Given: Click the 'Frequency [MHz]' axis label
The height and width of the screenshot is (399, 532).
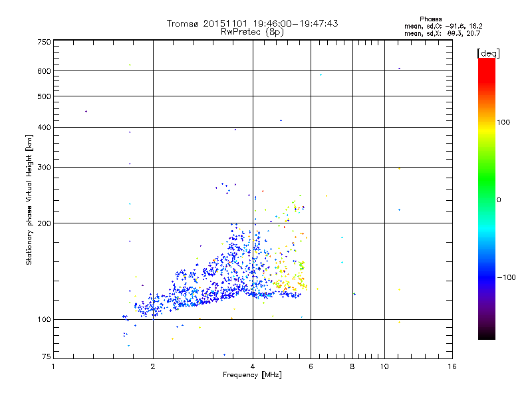Looking at the screenshot, I should coord(252,375).
